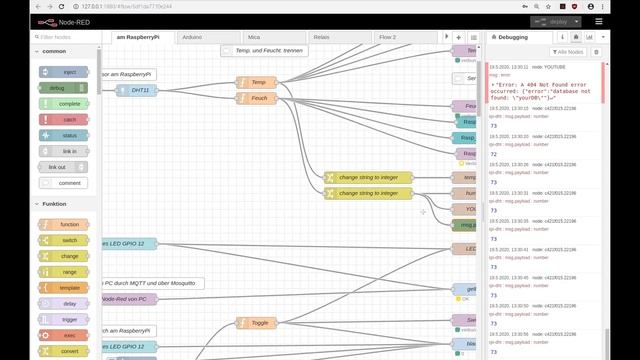Choose the link in node
The image size is (640, 360).
click(x=63, y=151)
